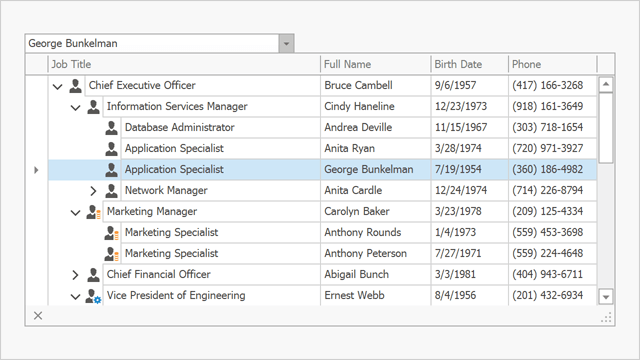Click phone number (417) 166-3268
The width and height of the screenshot is (640, 360).
coord(547,85)
